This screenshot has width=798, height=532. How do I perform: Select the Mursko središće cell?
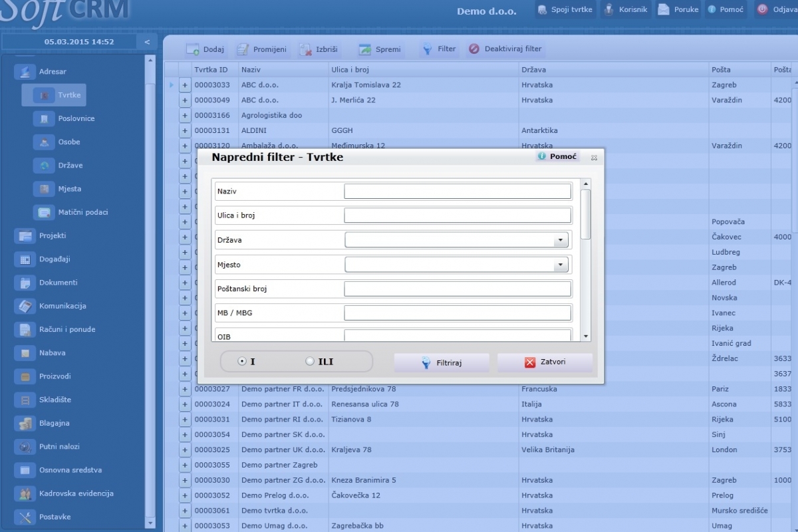coord(739,511)
